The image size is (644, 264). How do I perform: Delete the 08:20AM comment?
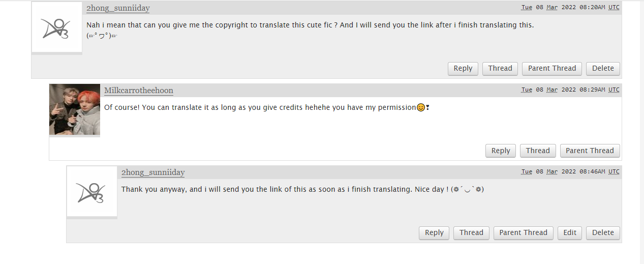click(x=603, y=69)
